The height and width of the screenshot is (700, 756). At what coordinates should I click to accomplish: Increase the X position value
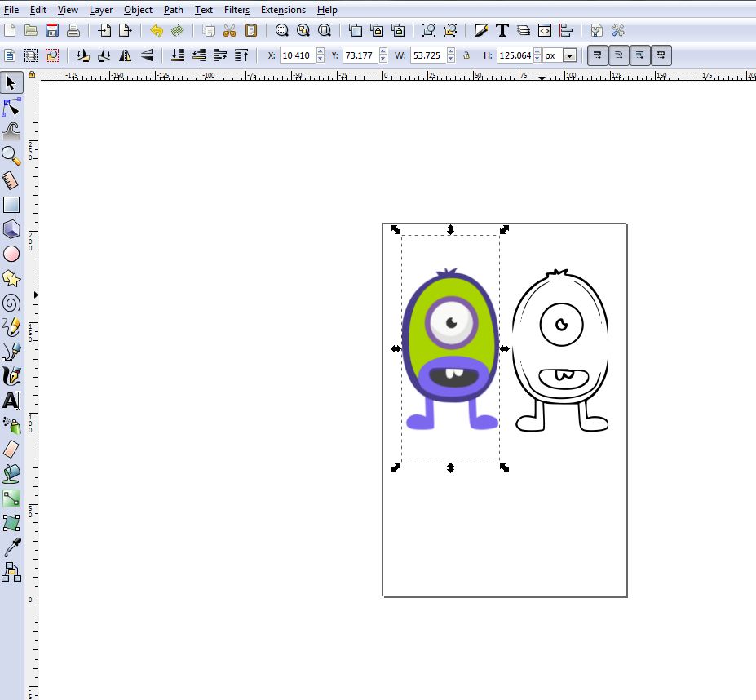click(x=321, y=52)
